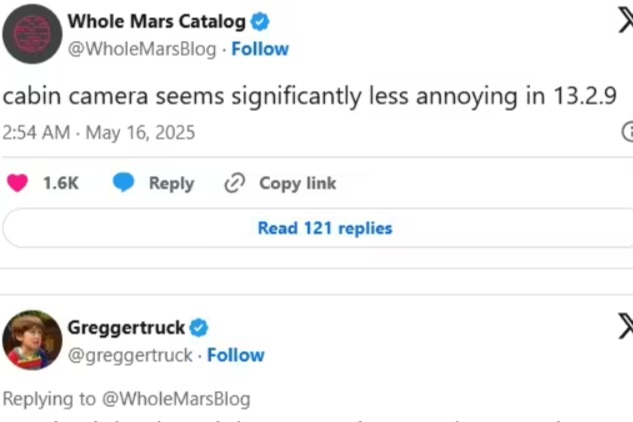This screenshot has width=633, height=422.
Task: Open Read 121 replies button
Action: 319,228
